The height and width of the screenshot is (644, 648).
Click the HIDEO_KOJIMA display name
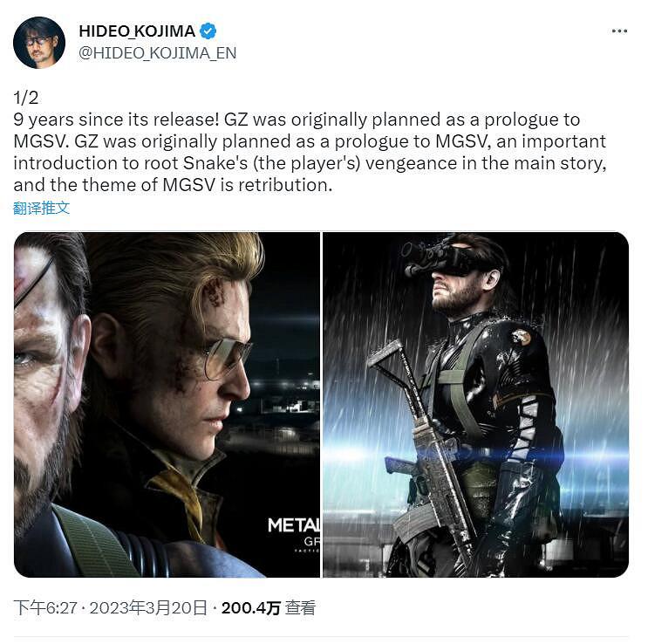pyautogui.click(x=137, y=31)
